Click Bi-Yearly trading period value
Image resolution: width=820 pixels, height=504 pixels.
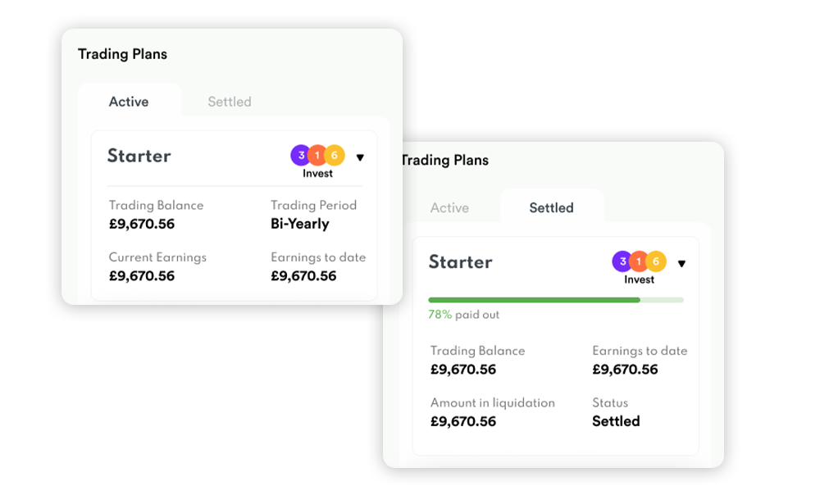(x=300, y=224)
